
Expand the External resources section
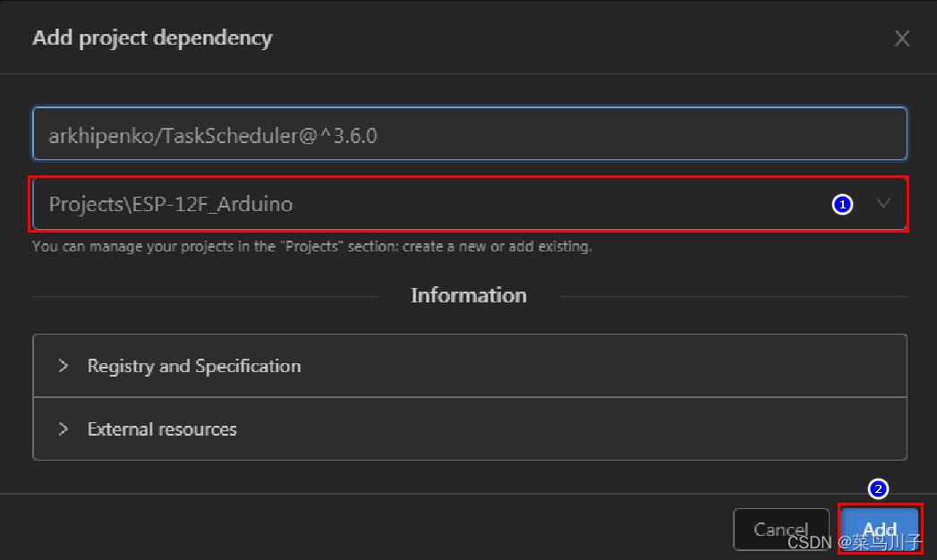[161, 428]
